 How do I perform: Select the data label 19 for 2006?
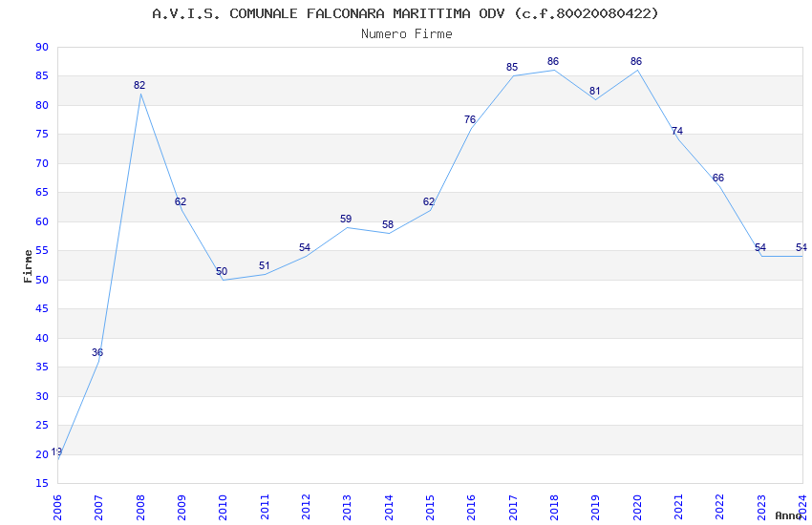tap(56, 451)
